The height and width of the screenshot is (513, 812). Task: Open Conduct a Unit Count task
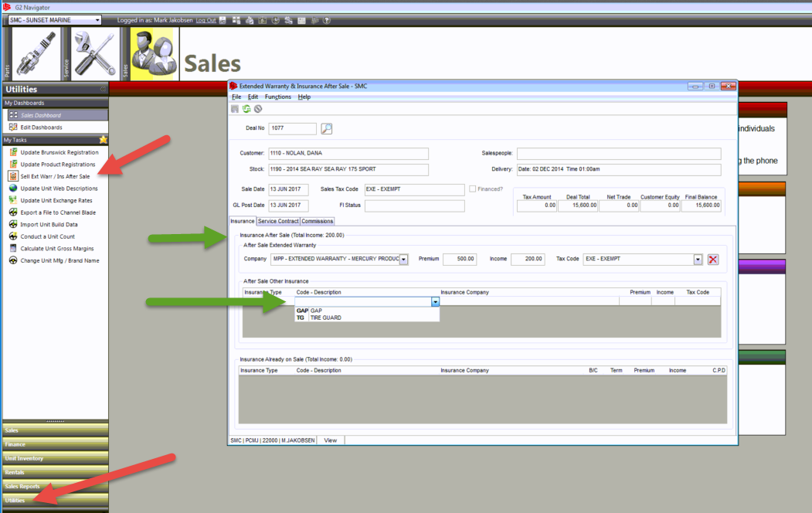point(47,236)
